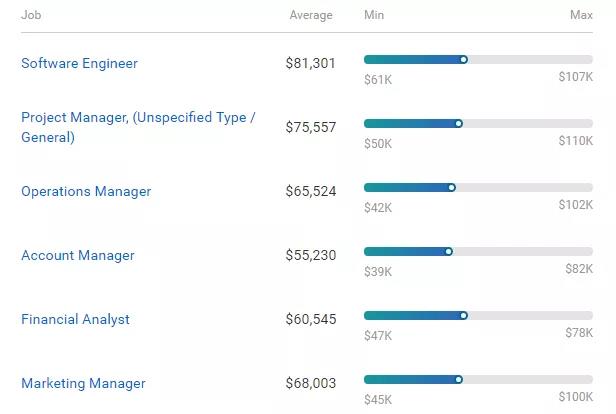
Task: Click the Operations Manager salary range marker
Action: click(452, 187)
